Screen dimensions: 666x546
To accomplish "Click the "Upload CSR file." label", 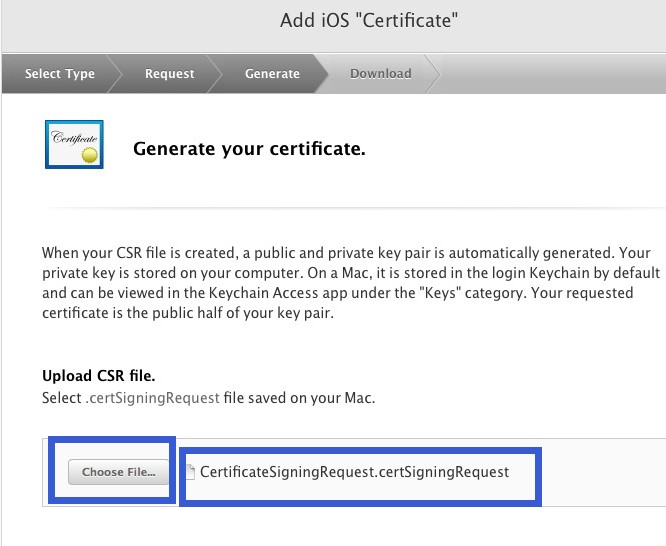I will tap(98, 376).
